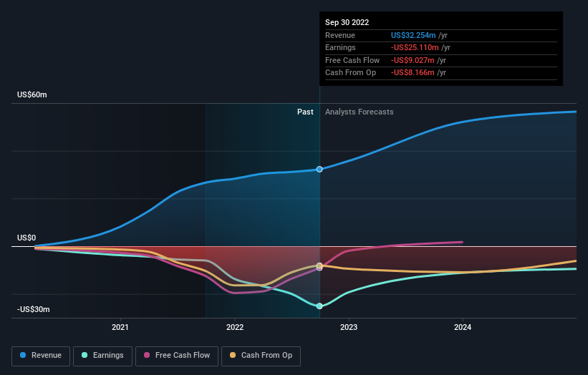Select the Revenue data point on Sep 30 2022
588x375 pixels.
click(319, 170)
